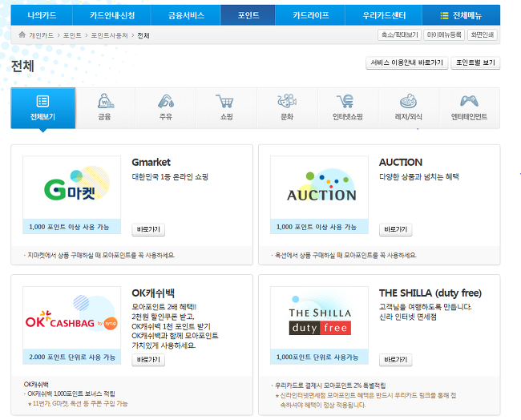Click 바로가기 button under THE SHILLA
Screen dimensions: 521x420
click(x=396, y=360)
